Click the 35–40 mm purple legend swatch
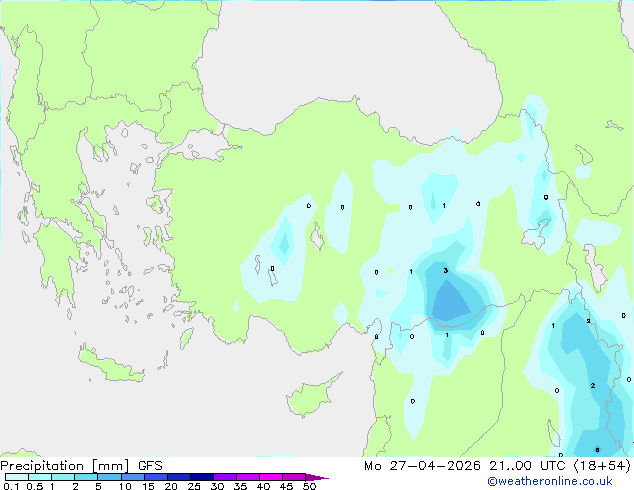This screenshot has width=634, height=490. [x=248, y=477]
